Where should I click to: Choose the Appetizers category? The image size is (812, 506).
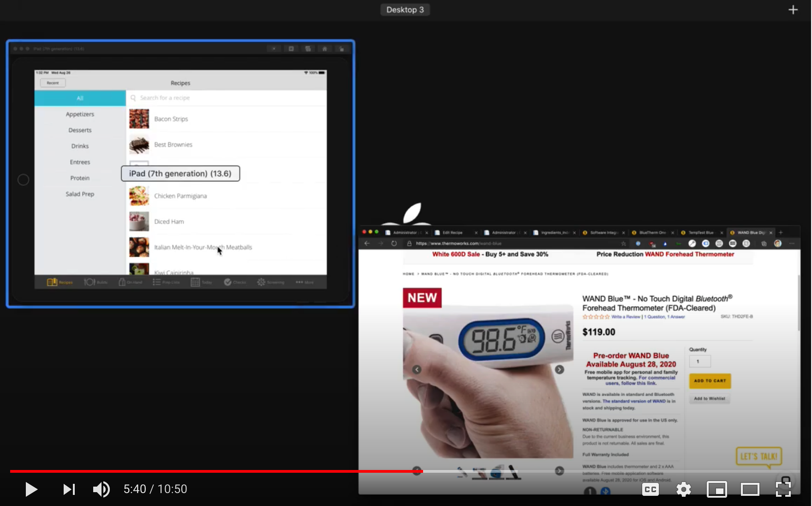[80, 114]
